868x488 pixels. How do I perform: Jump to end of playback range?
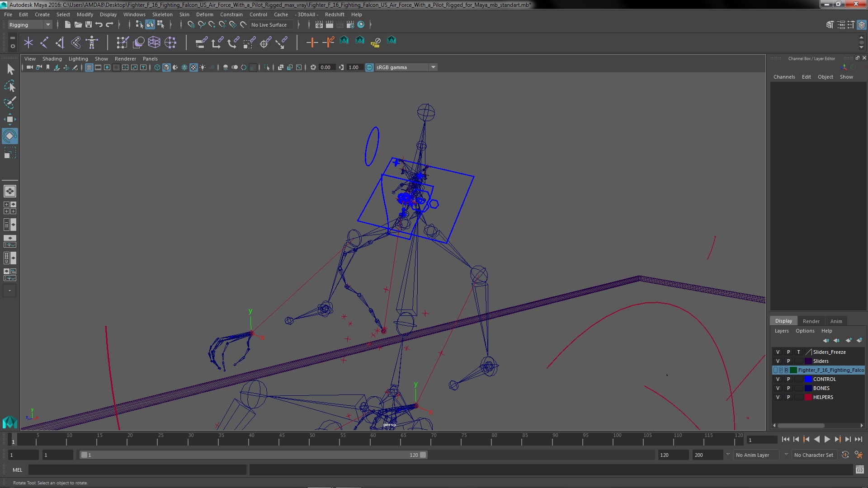tap(858, 439)
